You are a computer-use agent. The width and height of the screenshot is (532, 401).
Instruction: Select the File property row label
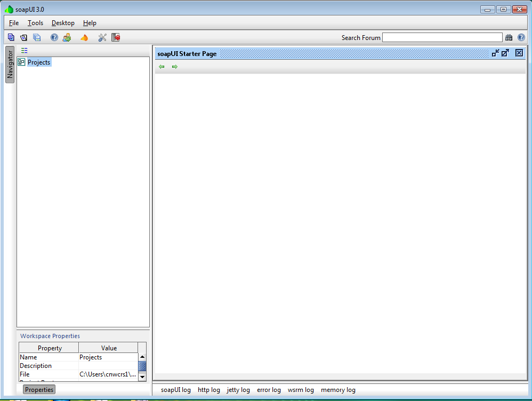[25, 374]
